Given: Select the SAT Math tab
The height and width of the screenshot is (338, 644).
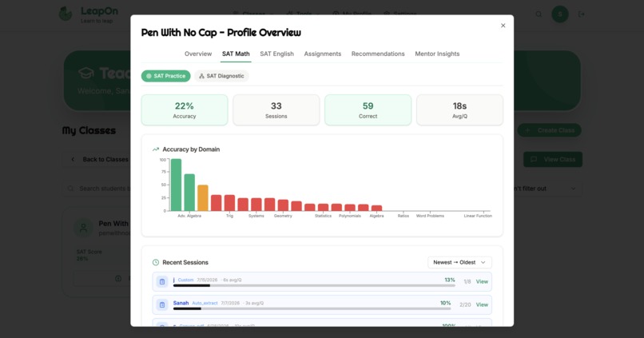Looking at the screenshot, I should tap(236, 54).
